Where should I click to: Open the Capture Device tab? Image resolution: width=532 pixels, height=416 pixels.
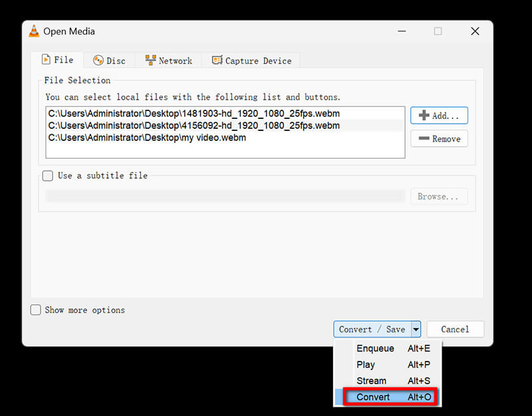251,60
